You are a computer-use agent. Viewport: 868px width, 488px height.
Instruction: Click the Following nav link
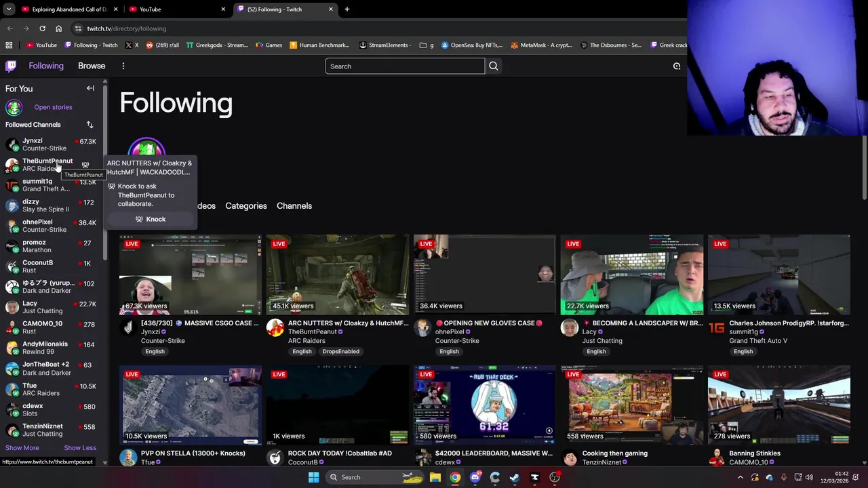pos(46,66)
